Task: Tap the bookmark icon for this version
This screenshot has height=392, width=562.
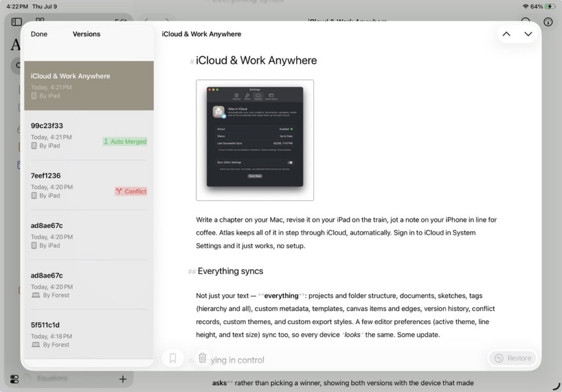Action: 173,358
